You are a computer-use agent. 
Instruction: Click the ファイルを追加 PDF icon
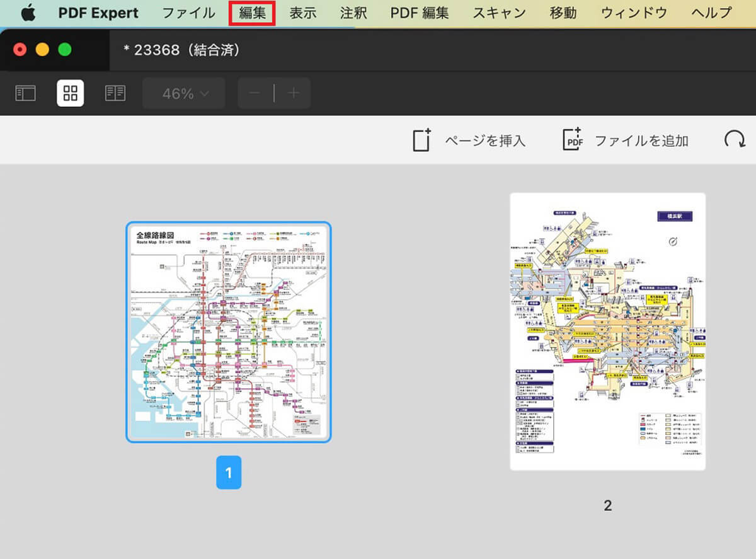coord(573,139)
